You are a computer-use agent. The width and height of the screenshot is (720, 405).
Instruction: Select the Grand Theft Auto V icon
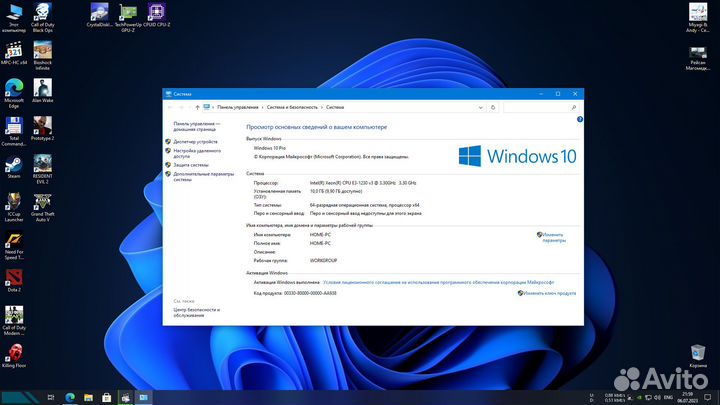[x=43, y=208]
